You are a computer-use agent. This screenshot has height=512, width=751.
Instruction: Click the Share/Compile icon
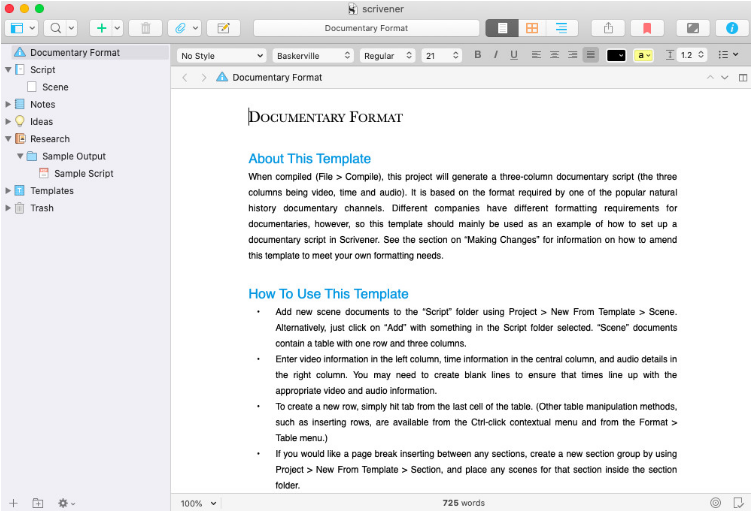click(x=609, y=28)
